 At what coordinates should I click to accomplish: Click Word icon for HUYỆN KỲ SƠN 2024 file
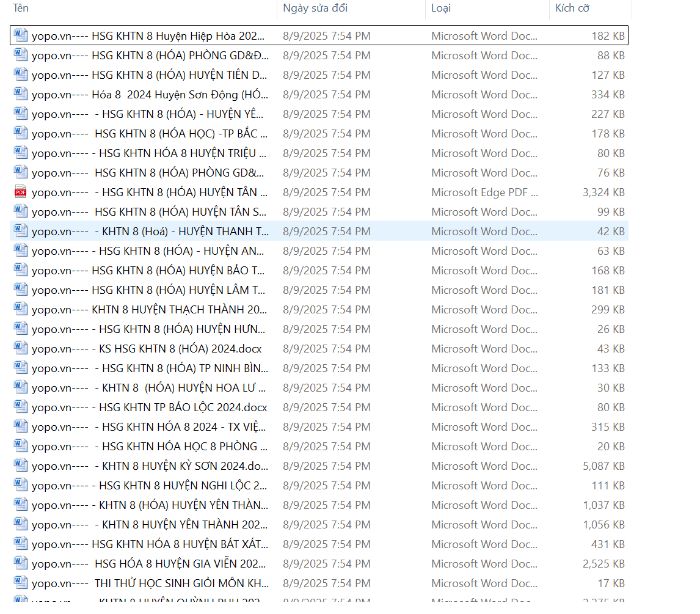click(x=21, y=466)
